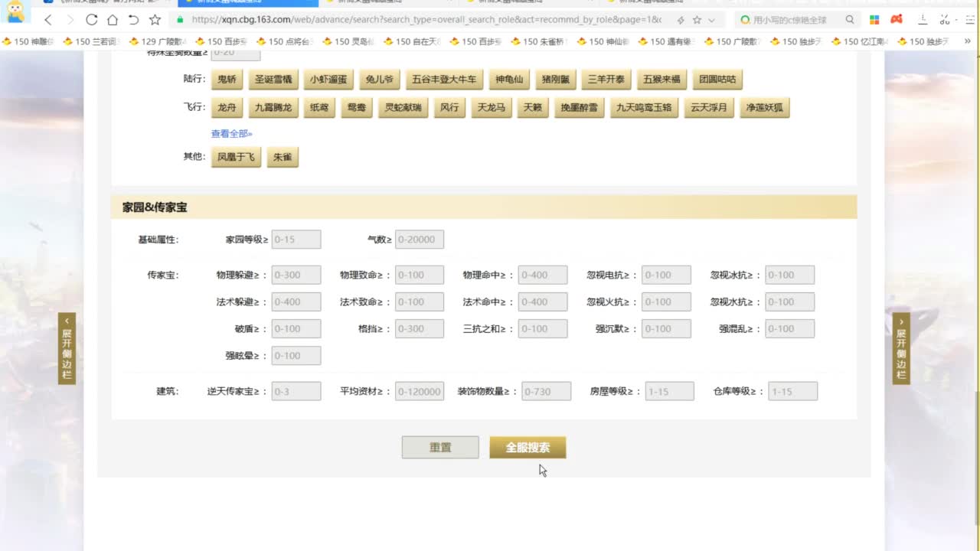Click the 强眩晕 input field
Viewport: 980px width, 551px height.
point(296,355)
